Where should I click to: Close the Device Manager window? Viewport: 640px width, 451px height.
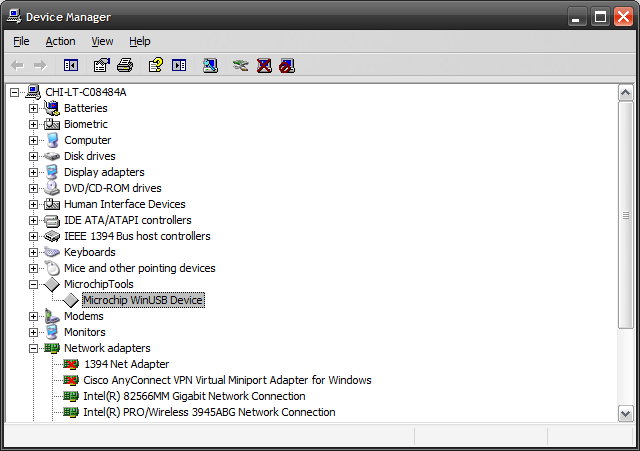click(x=624, y=17)
